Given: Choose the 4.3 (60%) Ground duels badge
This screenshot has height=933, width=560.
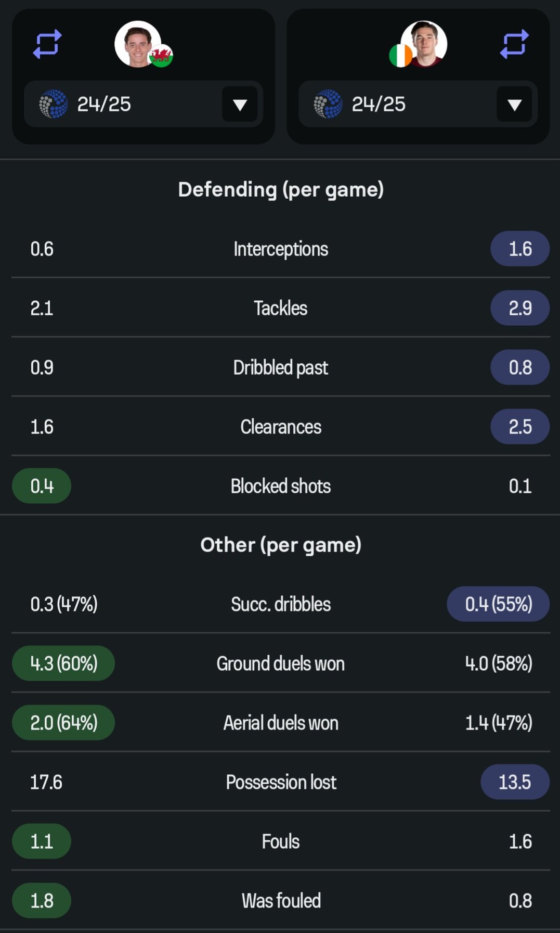Looking at the screenshot, I should pyautogui.click(x=63, y=663).
